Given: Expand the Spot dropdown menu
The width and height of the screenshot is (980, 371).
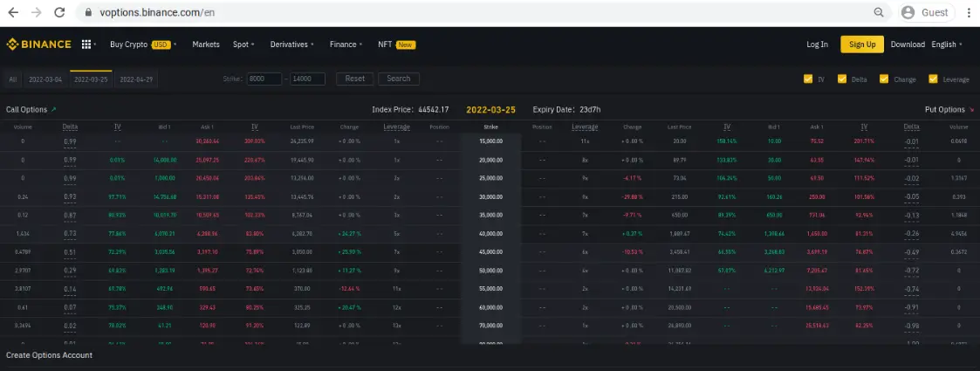Looking at the screenshot, I should tap(243, 45).
